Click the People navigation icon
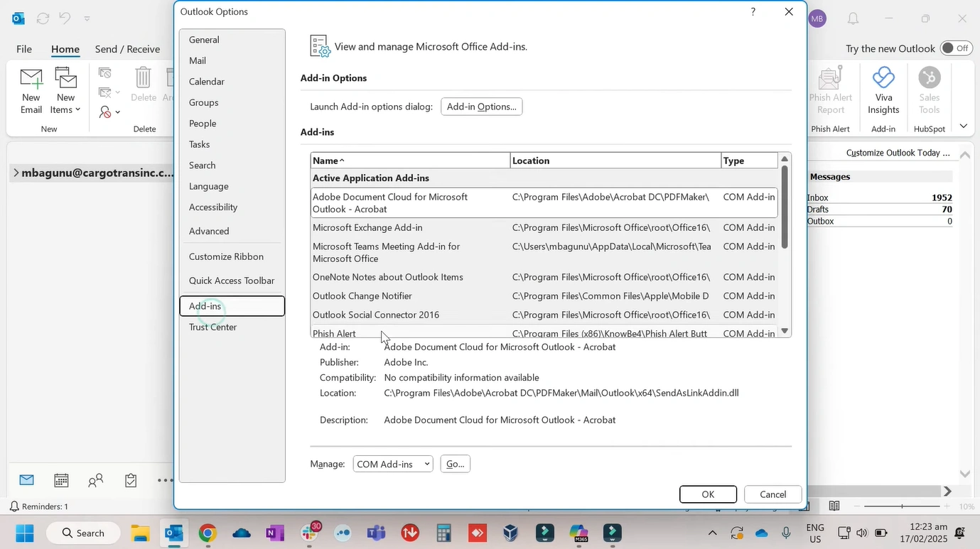Screen dimensions: 980x549 (x=95, y=482)
